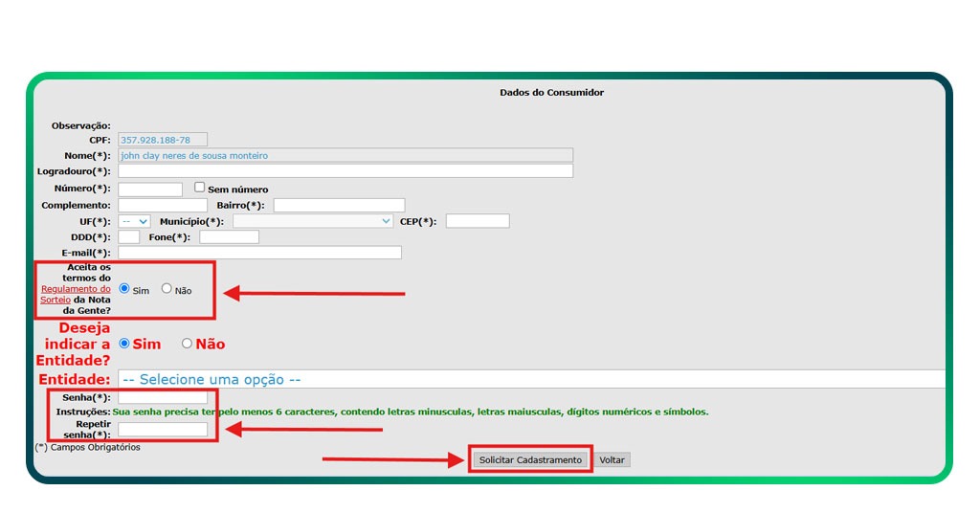980x513 pixels.
Task: Open the Entidade 'Selecione uma opção' dropdown
Action: pos(531,379)
